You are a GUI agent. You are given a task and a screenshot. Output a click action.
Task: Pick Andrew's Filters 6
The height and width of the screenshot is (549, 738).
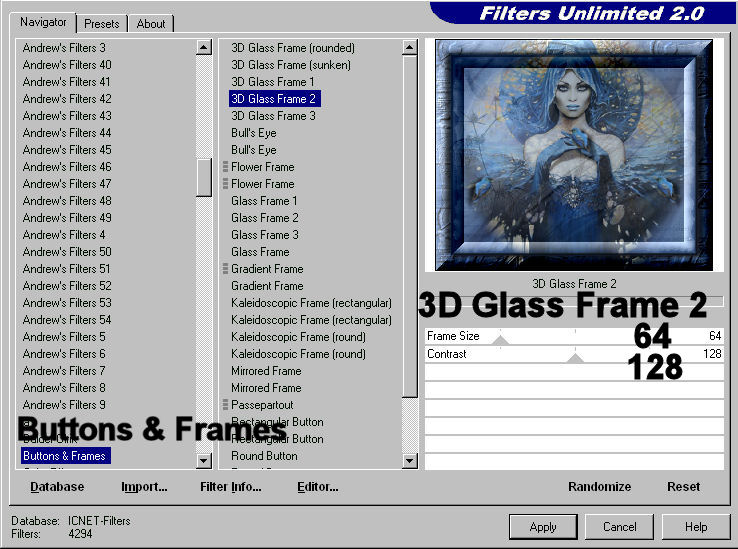(64, 354)
